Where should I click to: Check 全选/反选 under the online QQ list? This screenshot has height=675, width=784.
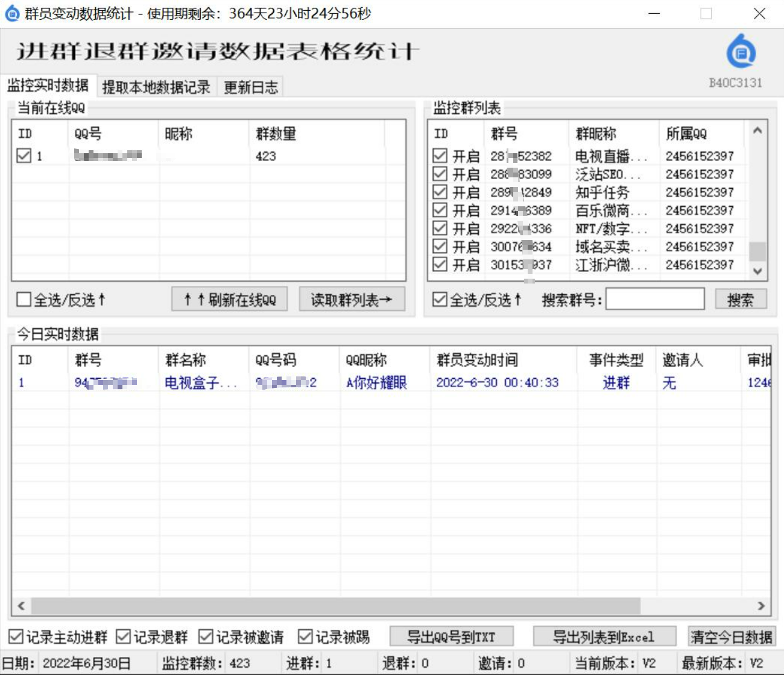click(x=24, y=300)
